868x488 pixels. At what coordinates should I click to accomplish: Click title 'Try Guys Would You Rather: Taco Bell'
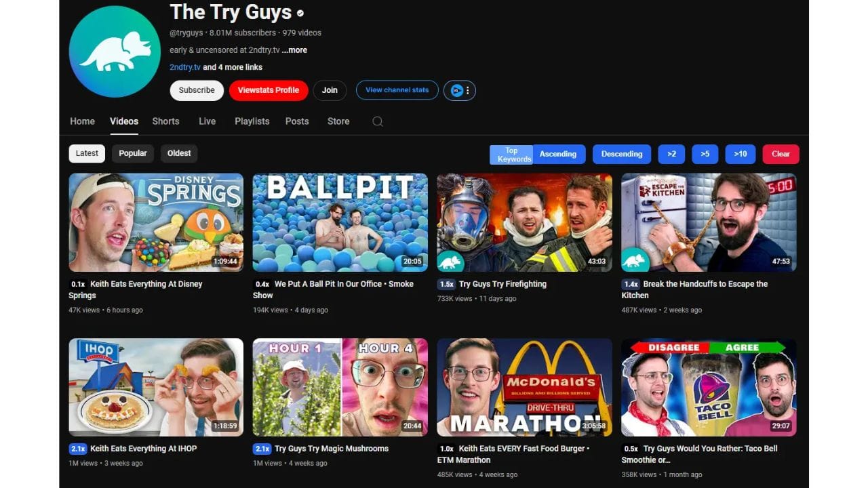tap(700, 454)
